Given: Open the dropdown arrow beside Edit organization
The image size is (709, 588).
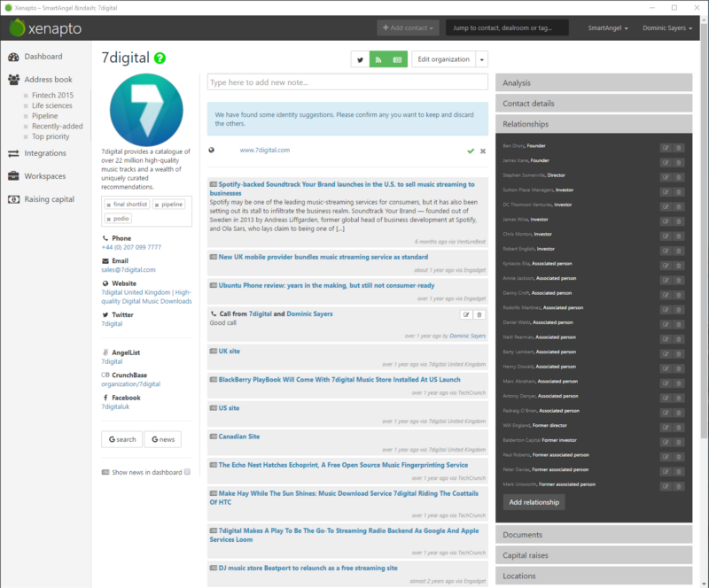Looking at the screenshot, I should pyautogui.click(x=482, y=59).
